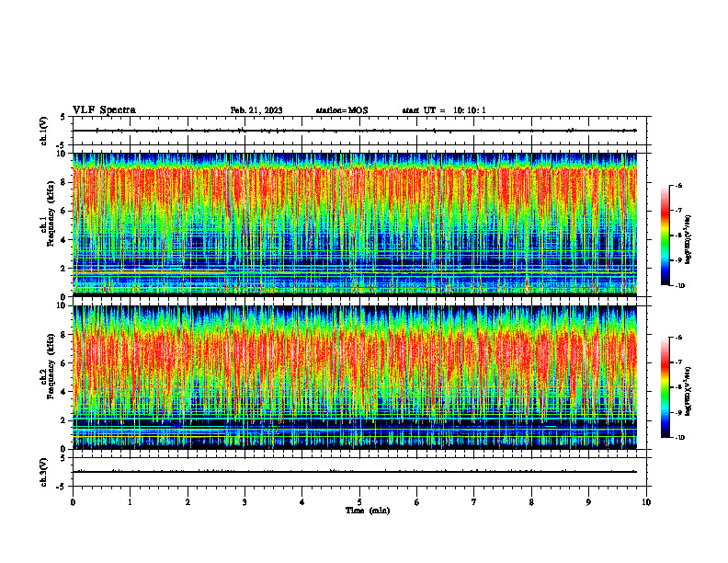Click the "-10" label on ch.2 colorbar
The image size is (728, 563).
679,438
